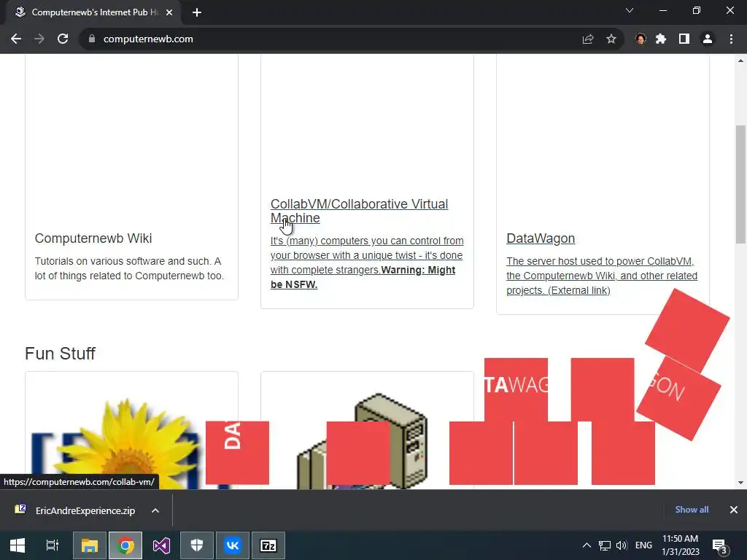Expand options for EricAndreExperience.zip download

155,510
